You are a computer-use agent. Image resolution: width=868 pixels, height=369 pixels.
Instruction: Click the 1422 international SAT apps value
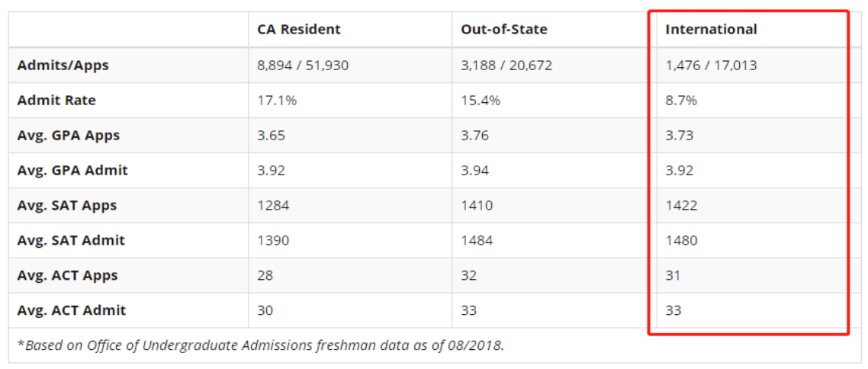681,206
